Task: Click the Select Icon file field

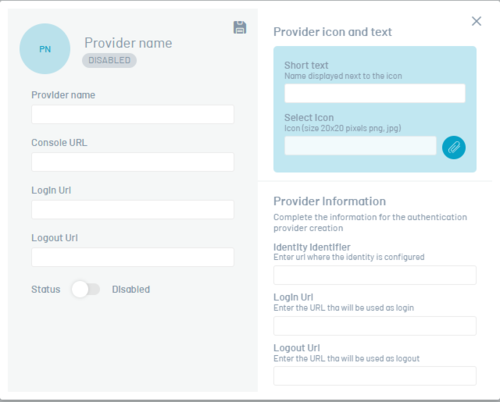Action: (x=360, y=146)
